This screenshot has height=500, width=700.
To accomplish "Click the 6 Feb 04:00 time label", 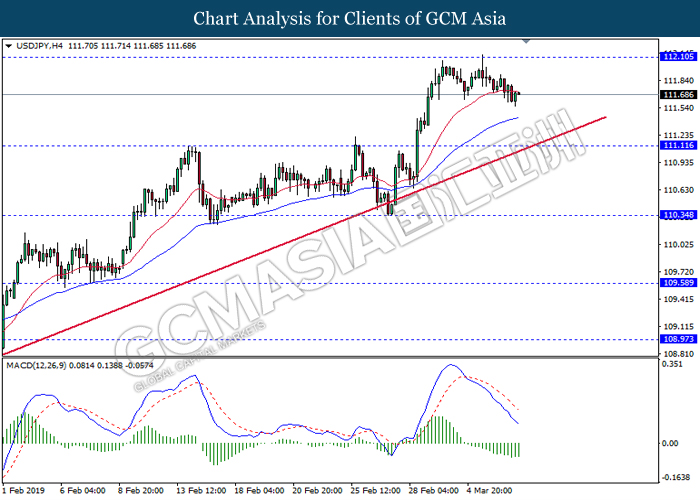I will [83, 490].
